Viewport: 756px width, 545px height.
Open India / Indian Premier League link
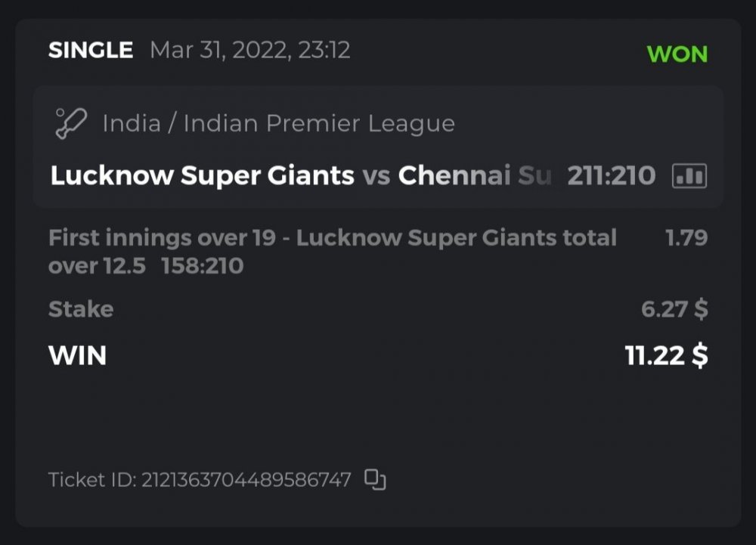(278, 123)
